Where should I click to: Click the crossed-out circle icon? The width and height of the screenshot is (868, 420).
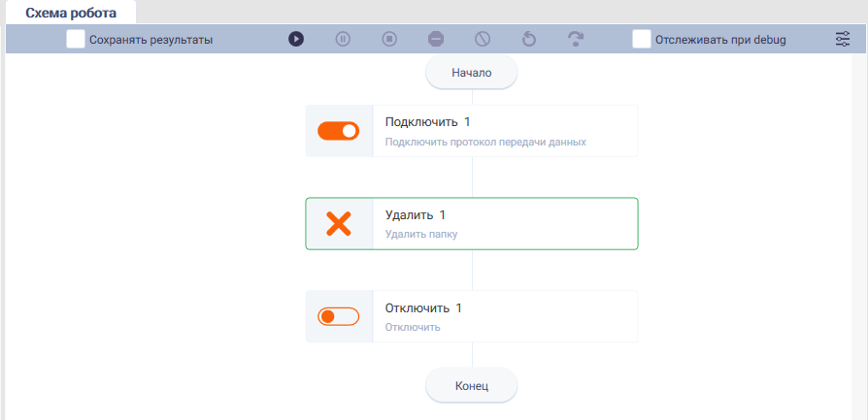click(x=483, y=40)
